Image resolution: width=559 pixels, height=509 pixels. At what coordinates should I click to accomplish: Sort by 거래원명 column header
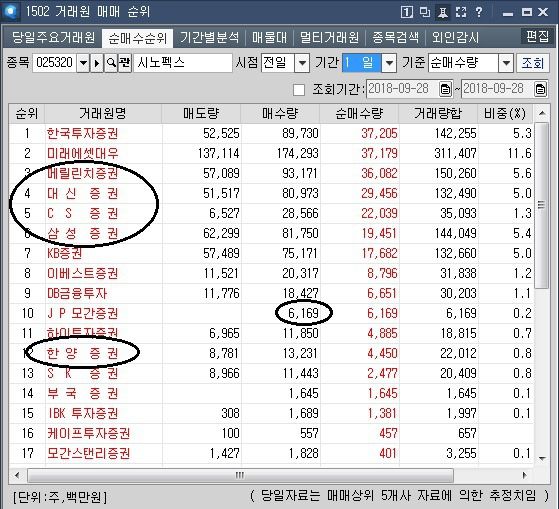(103, 114)
